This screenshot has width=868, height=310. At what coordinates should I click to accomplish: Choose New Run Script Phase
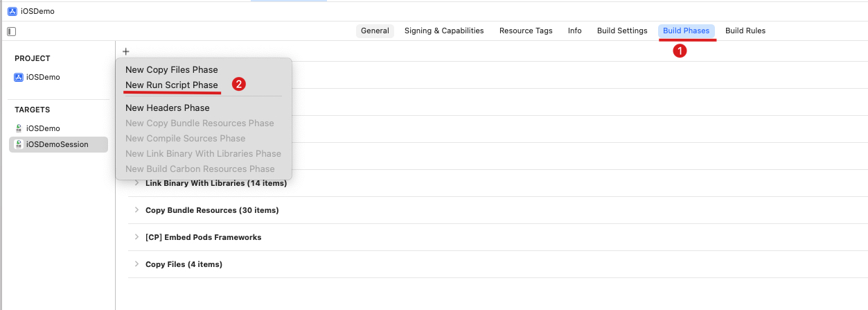[x=172, y=85]
